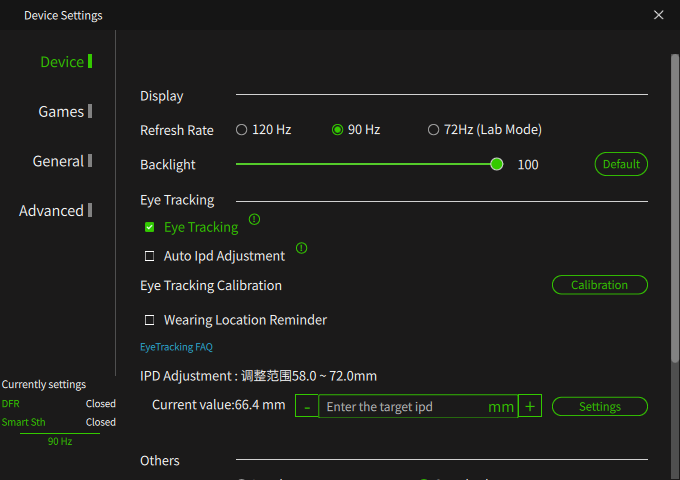Increase IPD with the plus button
The height and width of the screenshot is (480, 680).
(530, 406)
